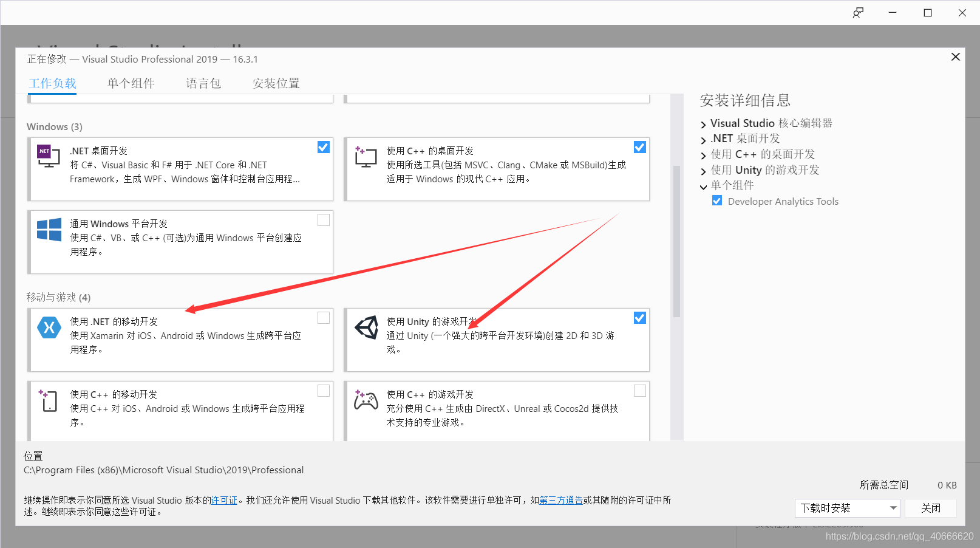The width and height of the screenshot is (980, 548).
Task: Open the 第三方通告 link
Action: pos(561,500)
